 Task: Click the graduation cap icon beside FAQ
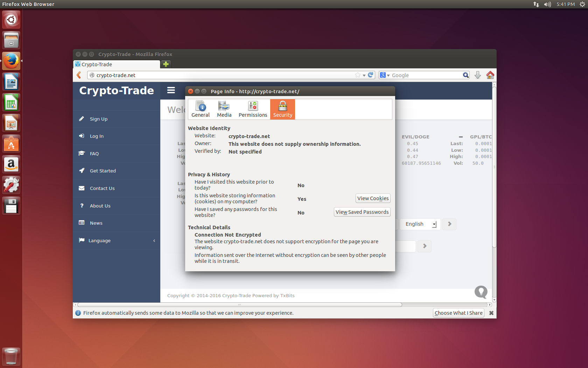82,153
